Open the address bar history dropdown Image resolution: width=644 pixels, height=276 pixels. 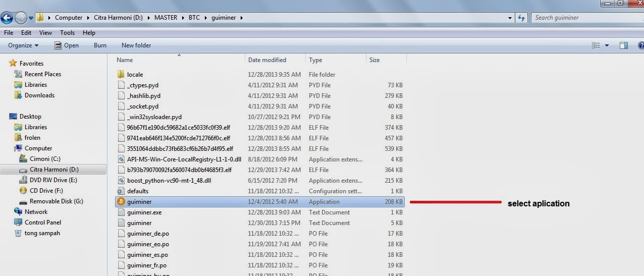510,18
